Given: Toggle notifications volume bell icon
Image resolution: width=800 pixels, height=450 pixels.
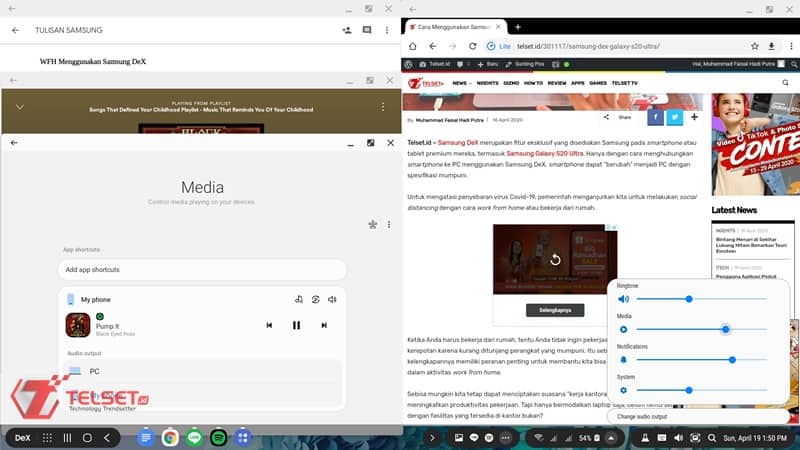Looking at the screenshot, I should coord(624,359).
